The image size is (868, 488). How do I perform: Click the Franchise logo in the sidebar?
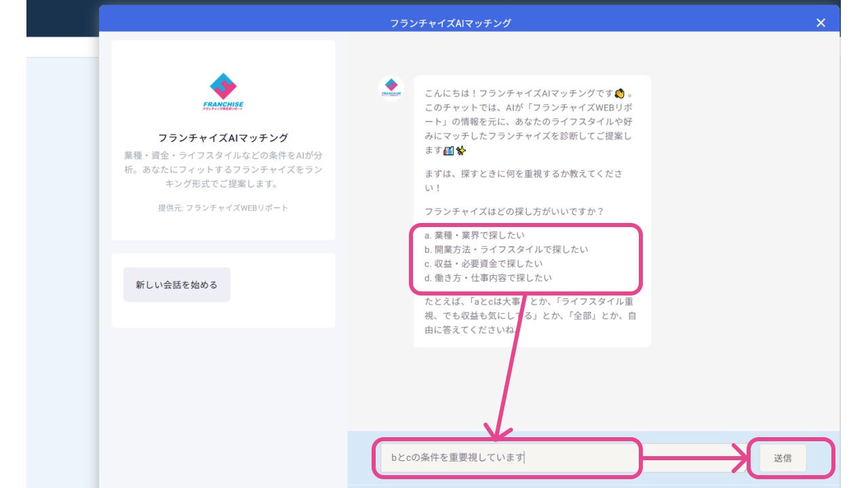223,92
